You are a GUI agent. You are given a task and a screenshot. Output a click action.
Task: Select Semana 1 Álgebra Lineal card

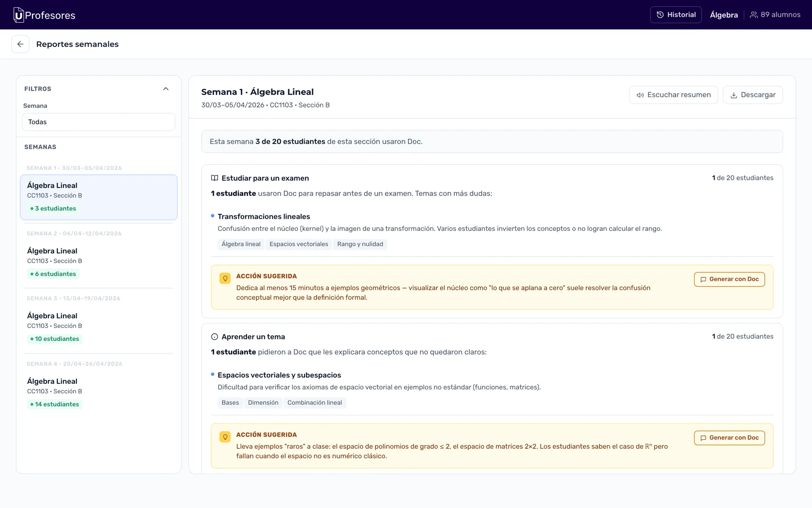click(x=99, y=197)
